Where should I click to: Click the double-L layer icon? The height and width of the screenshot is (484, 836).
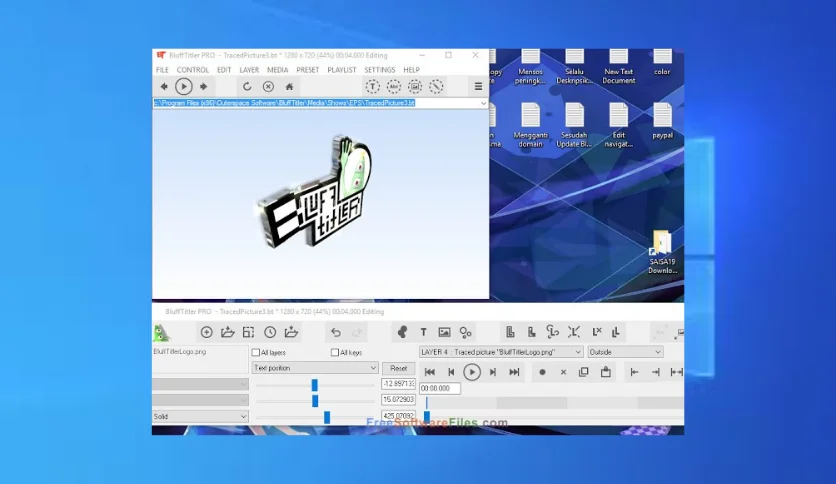tap(616, 332)
